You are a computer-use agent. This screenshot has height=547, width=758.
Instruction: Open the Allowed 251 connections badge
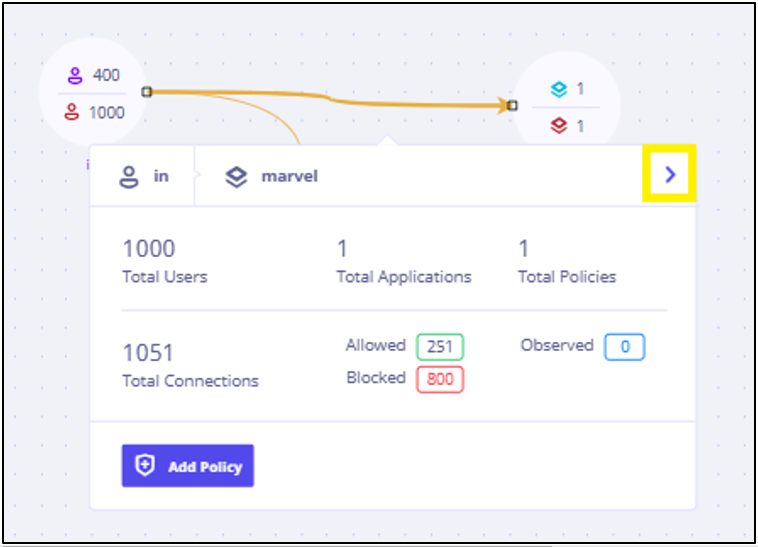coord(440,346)
